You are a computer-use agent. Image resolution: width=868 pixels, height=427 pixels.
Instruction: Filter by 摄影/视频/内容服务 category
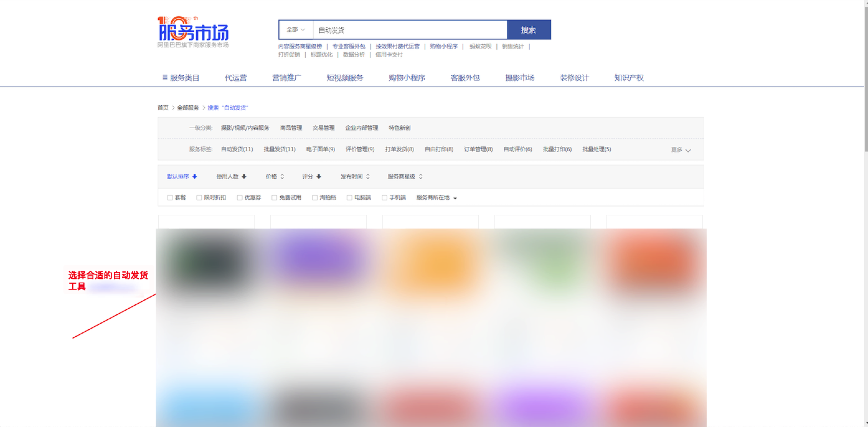[245, 128]
